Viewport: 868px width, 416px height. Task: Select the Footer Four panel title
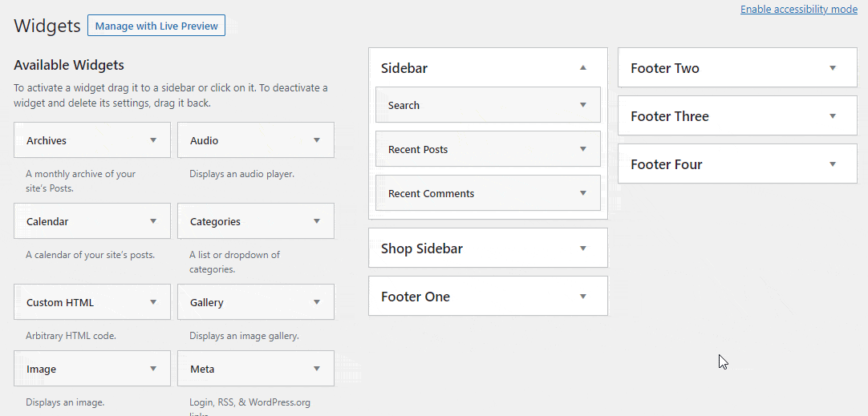[667, 164]
